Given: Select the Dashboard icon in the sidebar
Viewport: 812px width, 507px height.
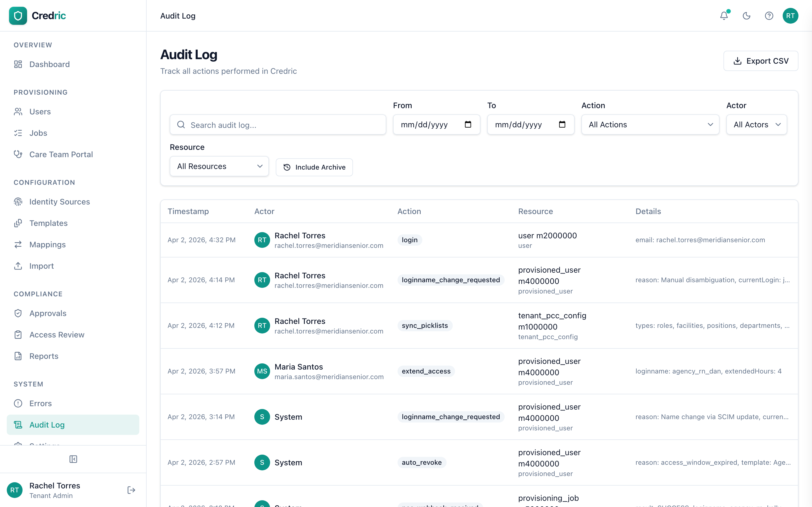Looking at the screenshot, I should pos(18,65).
